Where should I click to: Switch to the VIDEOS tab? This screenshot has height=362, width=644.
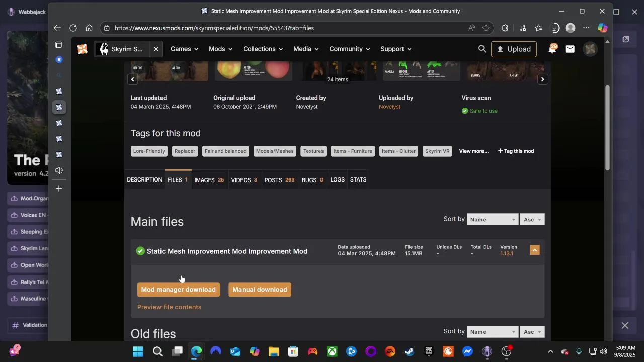244,180
